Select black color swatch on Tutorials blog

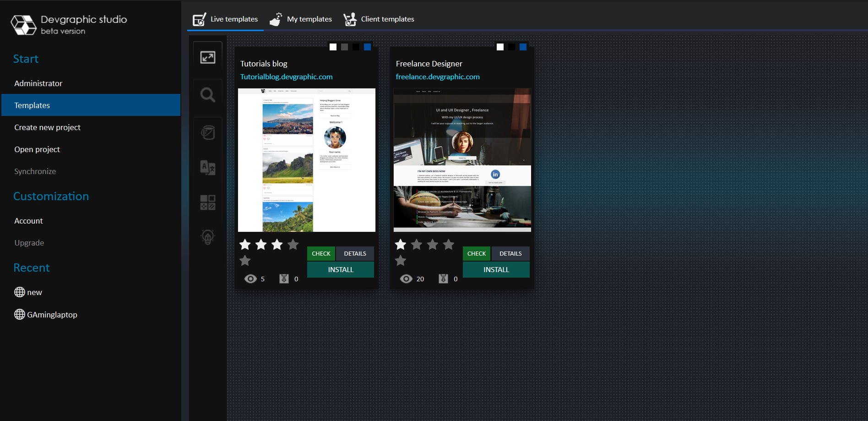pos(356,47)
